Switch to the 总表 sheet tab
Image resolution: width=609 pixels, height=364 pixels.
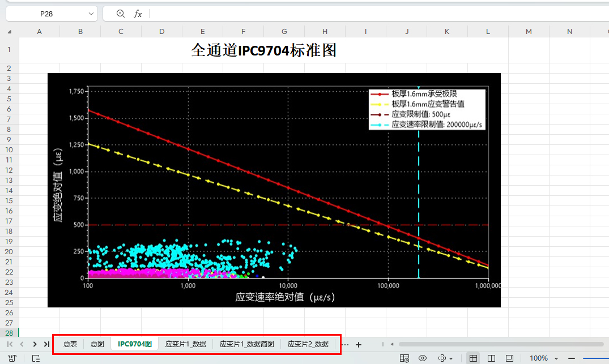coord(69,344)
